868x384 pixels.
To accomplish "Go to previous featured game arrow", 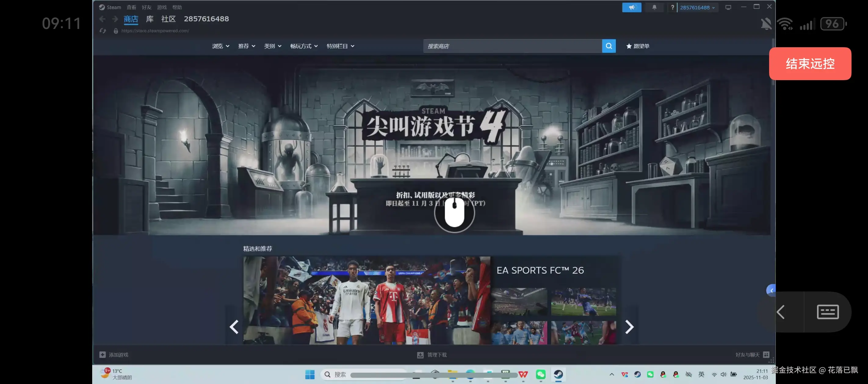I will pyautogui.click(x=234, y=327).
